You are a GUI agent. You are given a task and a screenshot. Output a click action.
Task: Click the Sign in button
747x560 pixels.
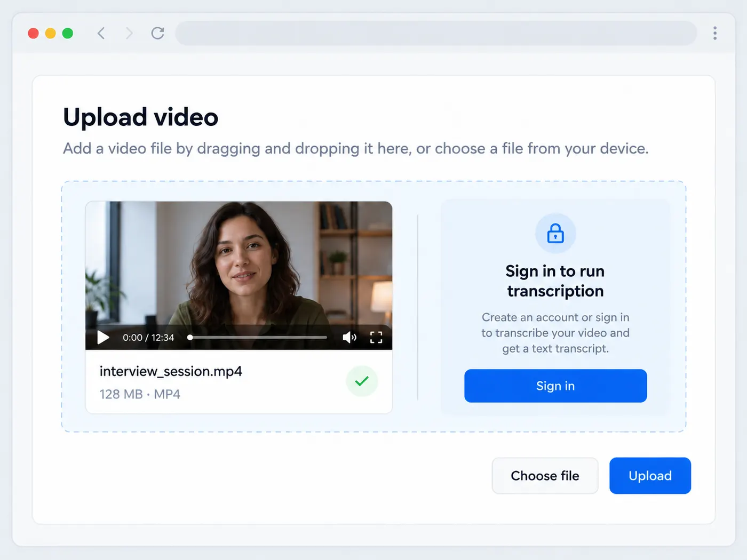[x=555, y=386]
